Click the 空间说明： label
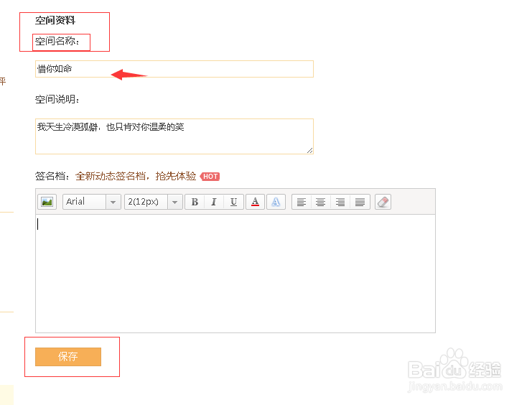This screenshot has height=405, width=532. pyautogui.click(x=57, y=100)
